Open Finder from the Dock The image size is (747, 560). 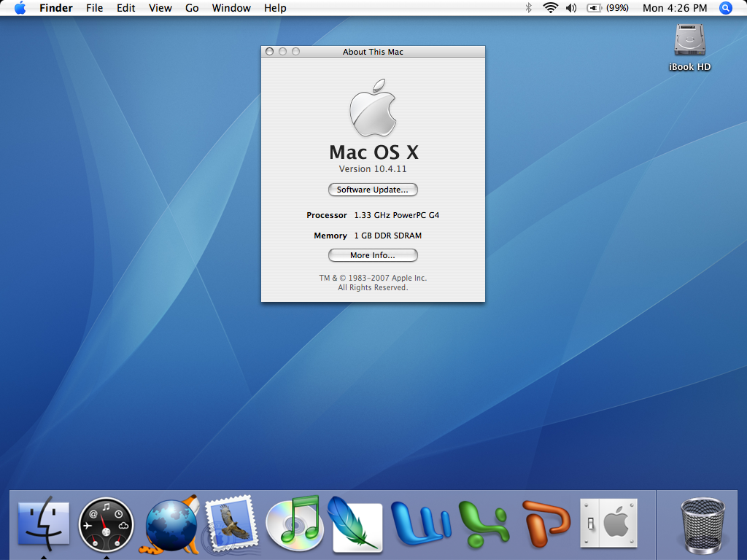[x=43, y=524]
